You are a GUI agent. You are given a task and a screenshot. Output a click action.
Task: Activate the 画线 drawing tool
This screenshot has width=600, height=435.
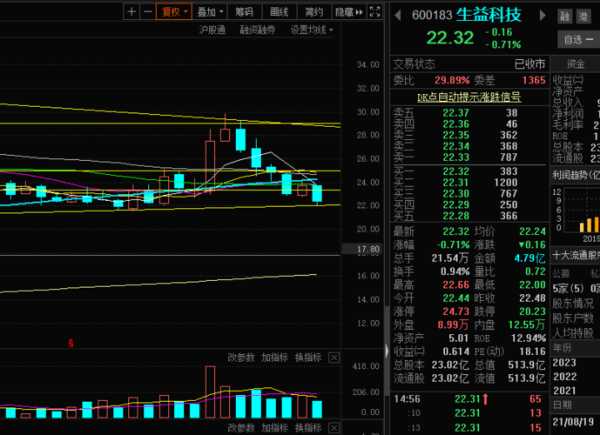(279, 12)
